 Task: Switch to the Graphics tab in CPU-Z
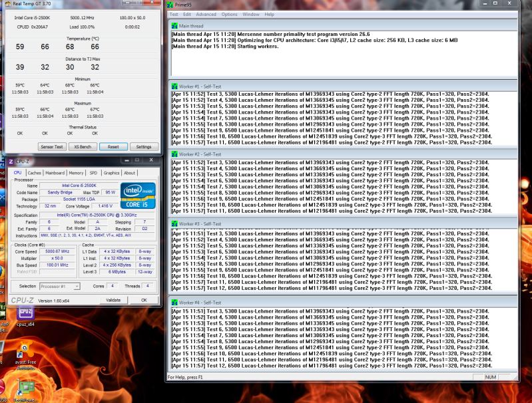pyautogui.click(x=112, y=173)
